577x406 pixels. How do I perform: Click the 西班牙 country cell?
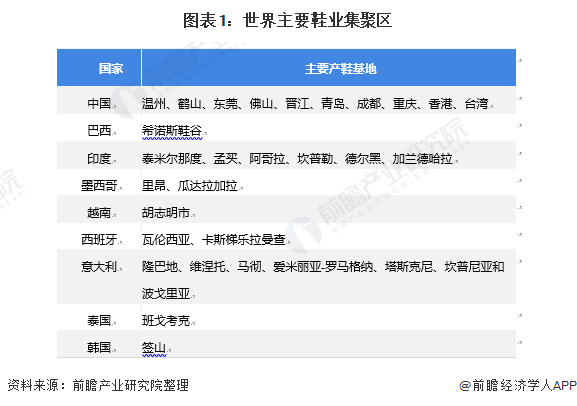point(99,240)
